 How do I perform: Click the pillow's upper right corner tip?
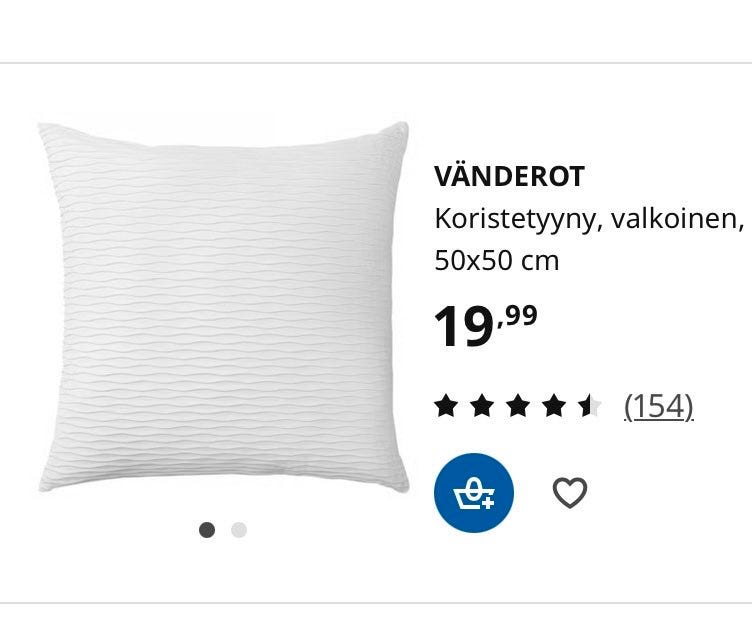pos(402,128)
